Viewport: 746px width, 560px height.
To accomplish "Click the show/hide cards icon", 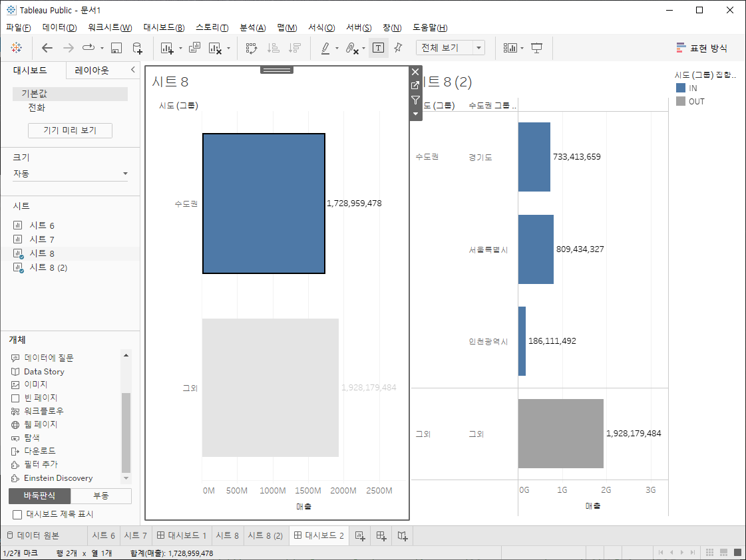I will point(510,47).
